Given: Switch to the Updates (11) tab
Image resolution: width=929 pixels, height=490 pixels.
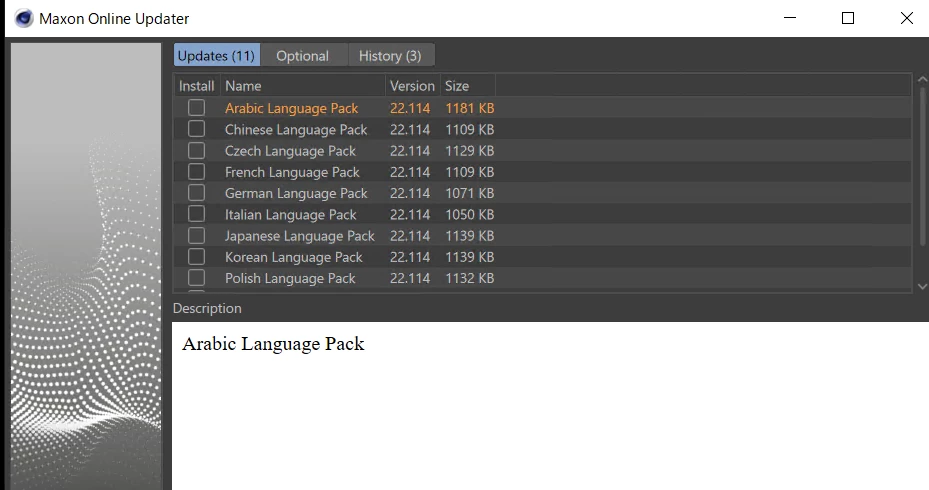Looking at the screenshot, I should [x=216, y=56].
